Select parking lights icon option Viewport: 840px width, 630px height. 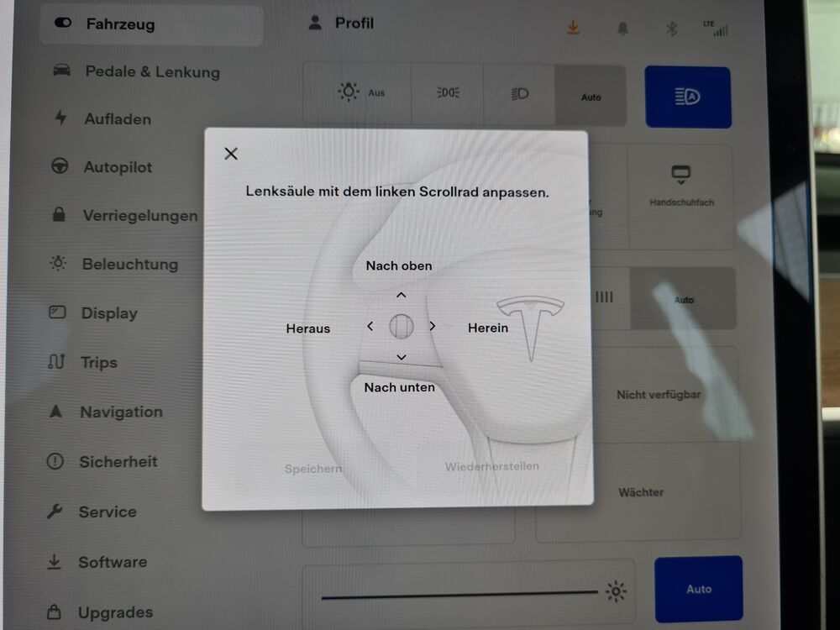[x=449, y=93]
